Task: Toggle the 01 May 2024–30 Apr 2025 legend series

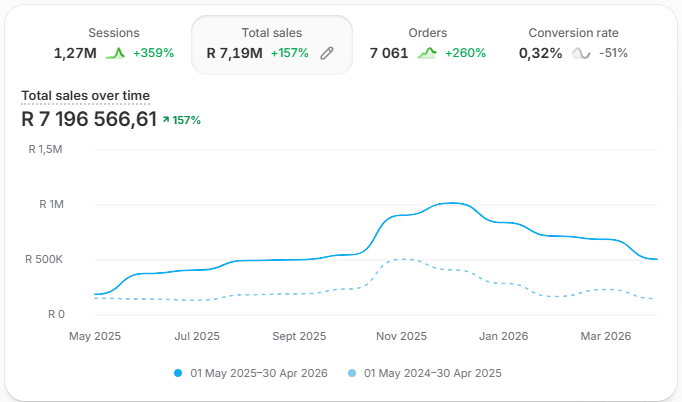Action: 425,373
